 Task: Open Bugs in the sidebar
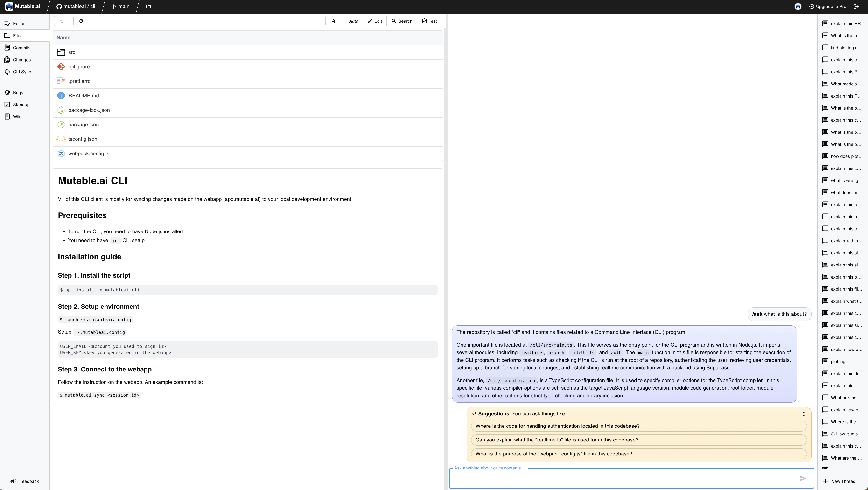pyautogui.click(x=25, y=93)
